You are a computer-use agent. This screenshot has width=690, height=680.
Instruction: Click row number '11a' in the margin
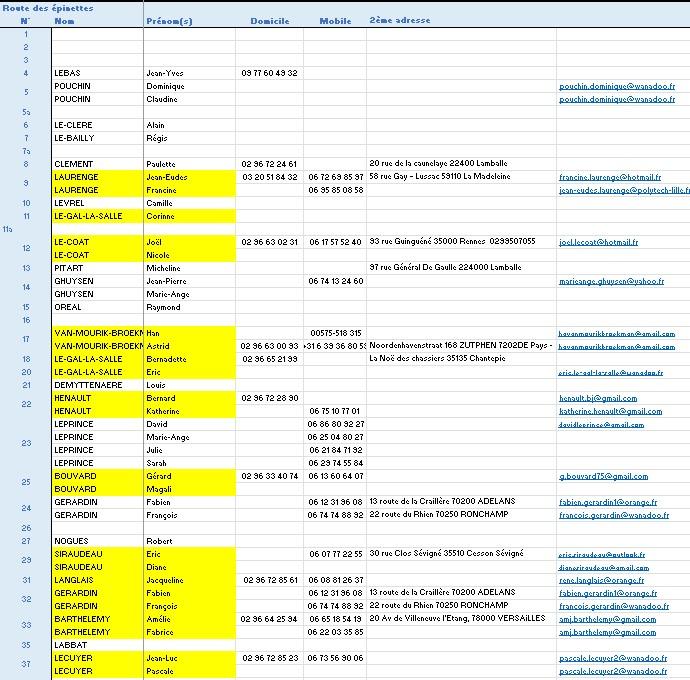tap(7, 229)
